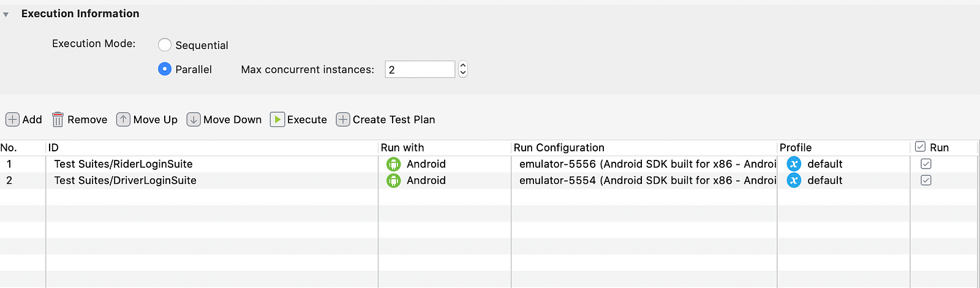
Task: Click Android icon in RiderLoginSuite row
Action: 393,164
